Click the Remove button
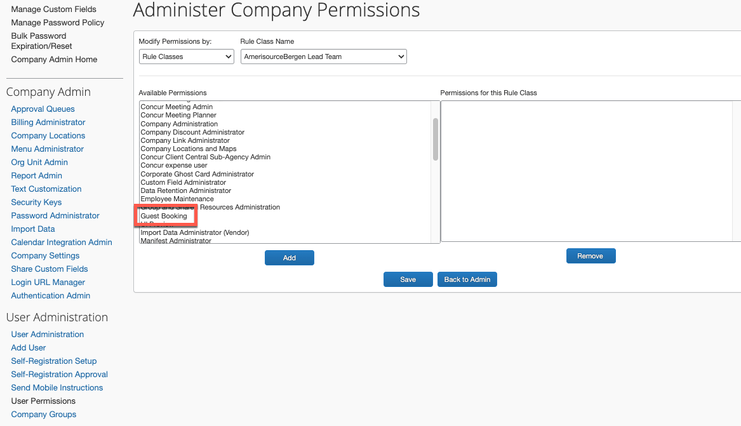This screenshot has height=426, width=741. [x=591, y=256]
